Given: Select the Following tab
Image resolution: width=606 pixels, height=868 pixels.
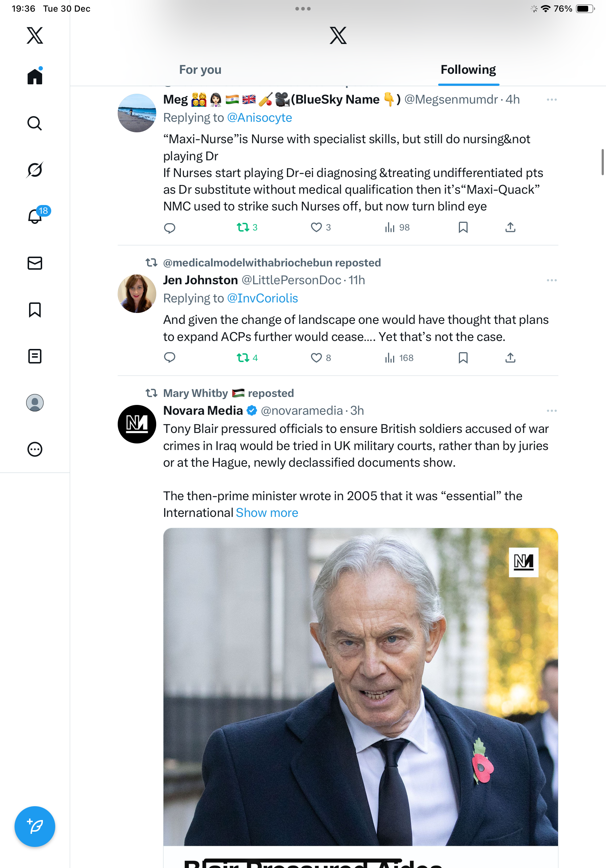Looking at the screenshot, I should coord(468,69).
